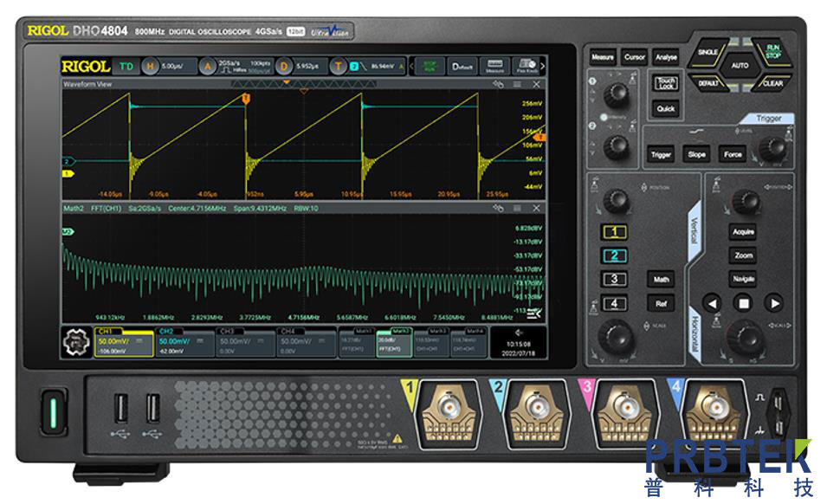Push the large vertical scale knob
The height and width of the screenshot is (504, 827).
click(x=616, y=336)
